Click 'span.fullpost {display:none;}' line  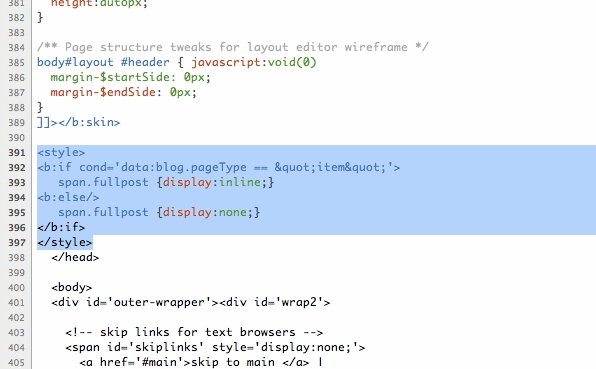159,212
